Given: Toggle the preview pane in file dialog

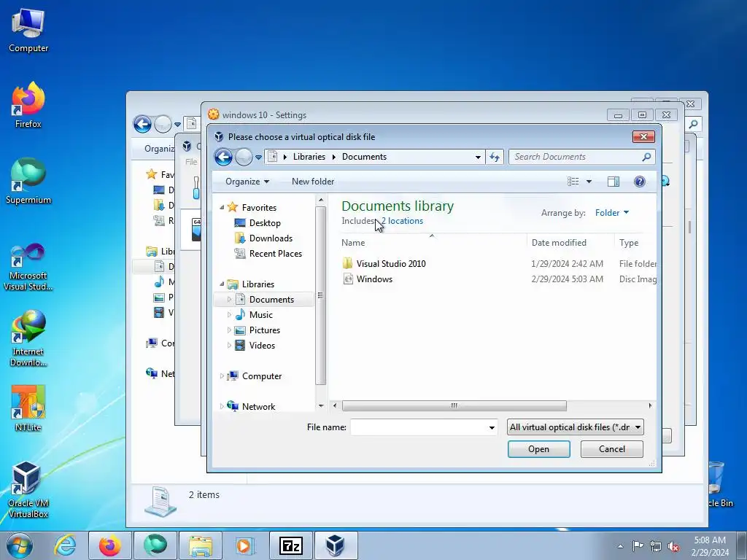Looking at the screenshot, I should [x=613, y=182].
